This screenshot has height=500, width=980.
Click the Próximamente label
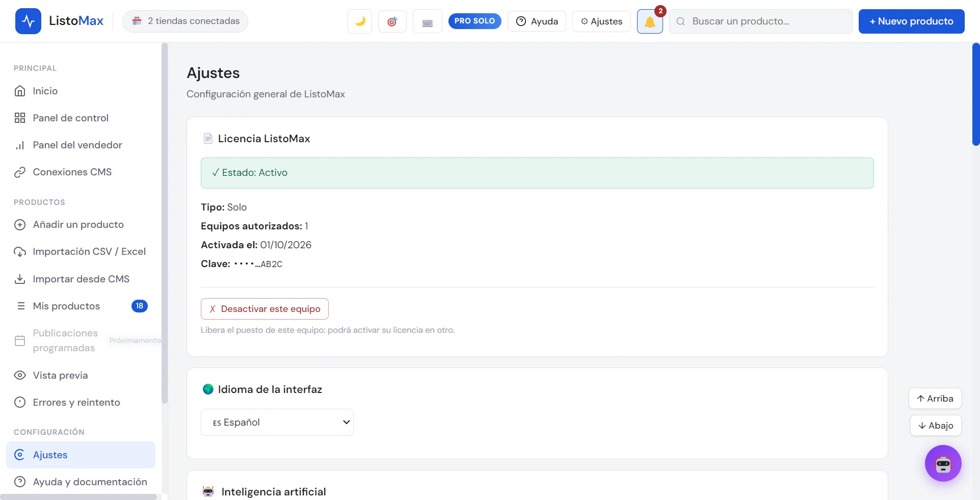(135, 340)
